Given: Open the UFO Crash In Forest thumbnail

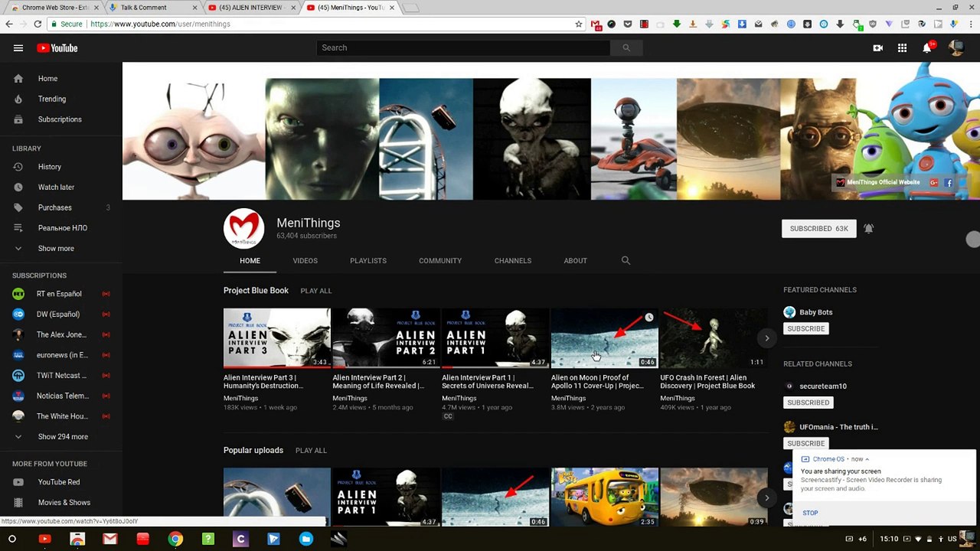Looking at the screenshot, I should click(x=714, y=338).
